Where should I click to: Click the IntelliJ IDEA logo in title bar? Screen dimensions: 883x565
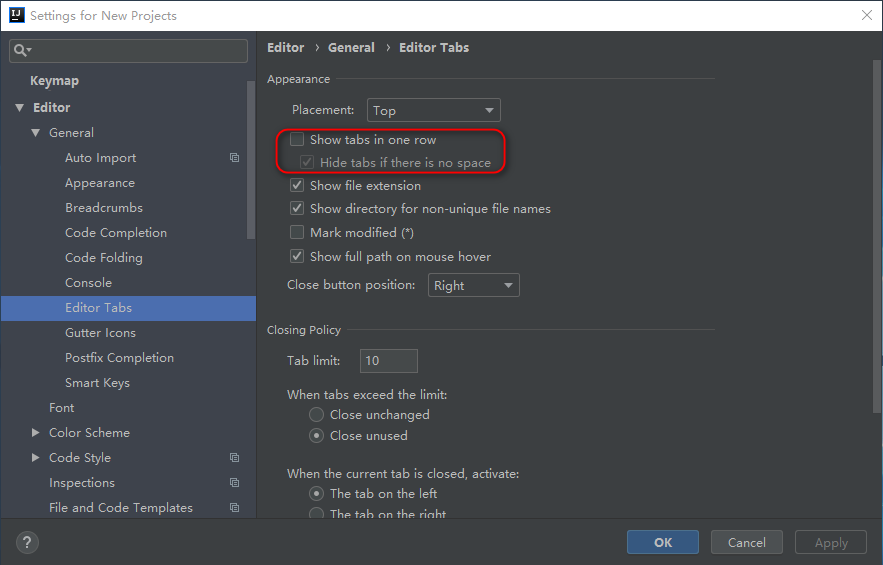17,15
